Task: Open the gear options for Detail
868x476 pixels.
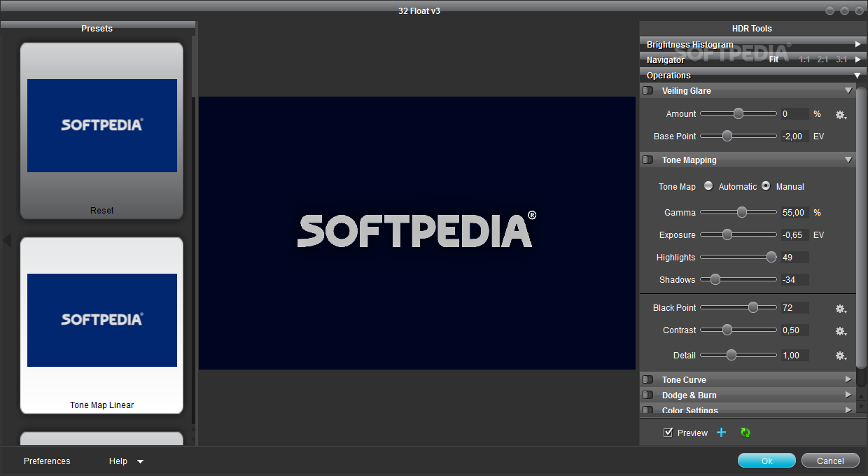Action: pos(841,356)
